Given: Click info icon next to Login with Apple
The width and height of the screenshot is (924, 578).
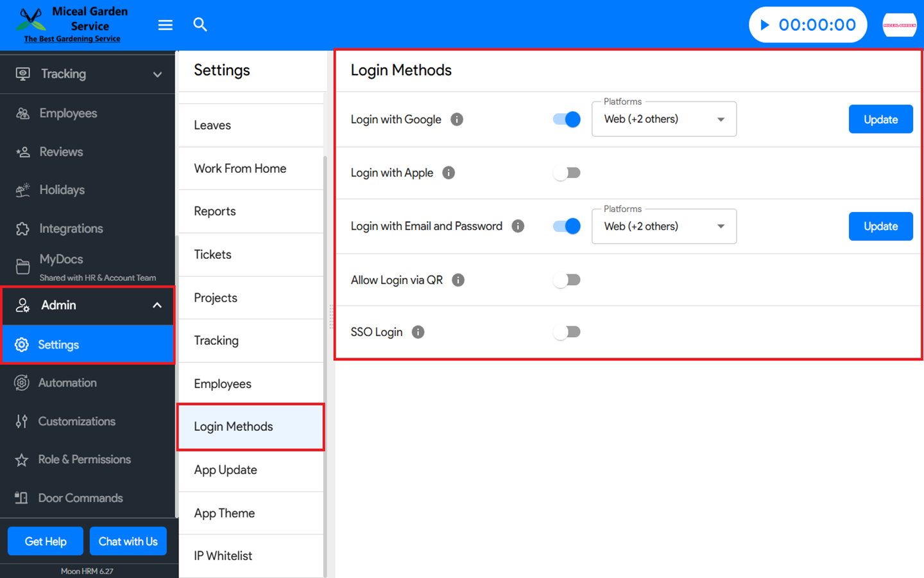Looking at the screenshot, I should click(449, 173).
